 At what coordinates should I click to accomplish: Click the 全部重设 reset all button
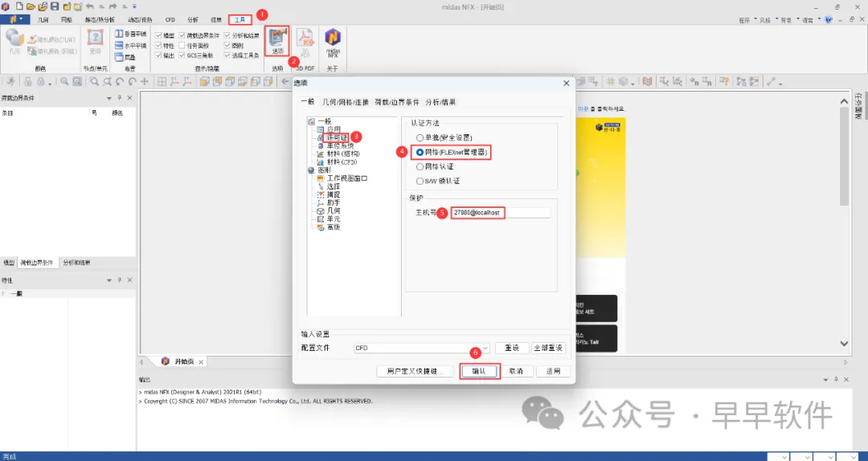[548, 348]
